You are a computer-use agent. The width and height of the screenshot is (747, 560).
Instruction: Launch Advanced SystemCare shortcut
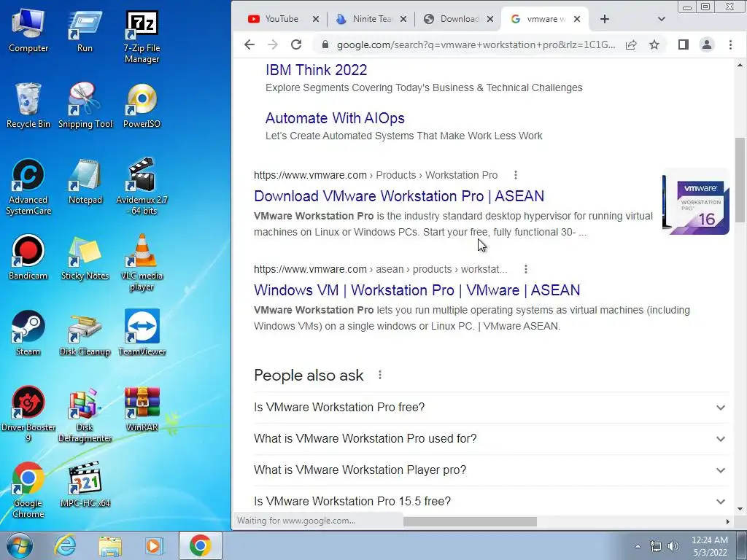coord(28,187)
